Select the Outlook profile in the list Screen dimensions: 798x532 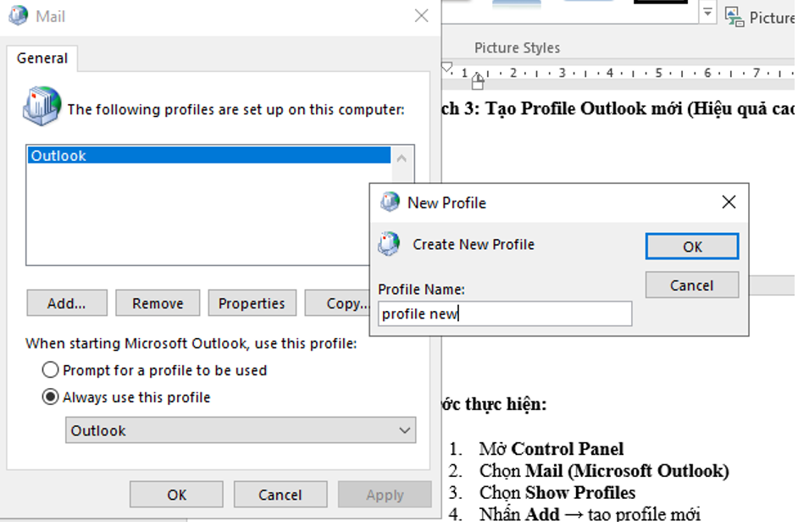(x=208, y=155)
